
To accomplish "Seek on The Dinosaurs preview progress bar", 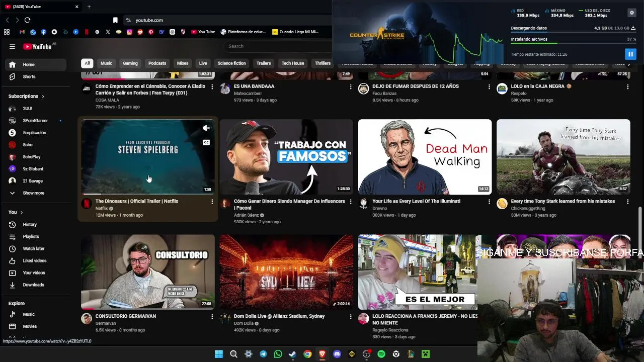I will pos(148,194).
